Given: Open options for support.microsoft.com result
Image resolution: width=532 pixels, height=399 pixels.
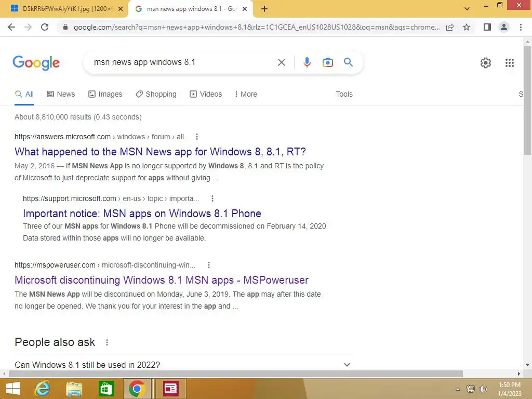Looking at the screenshot, I should coord(212,198).
